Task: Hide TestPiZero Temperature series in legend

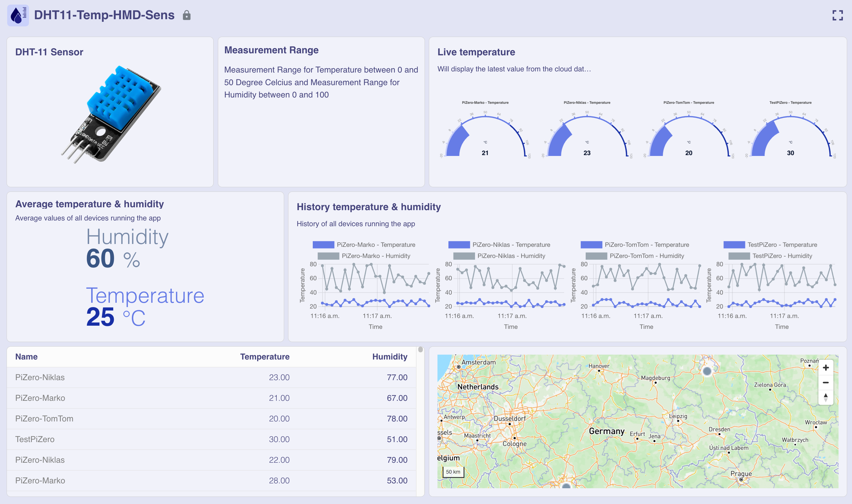Action: tap(734, 245)
